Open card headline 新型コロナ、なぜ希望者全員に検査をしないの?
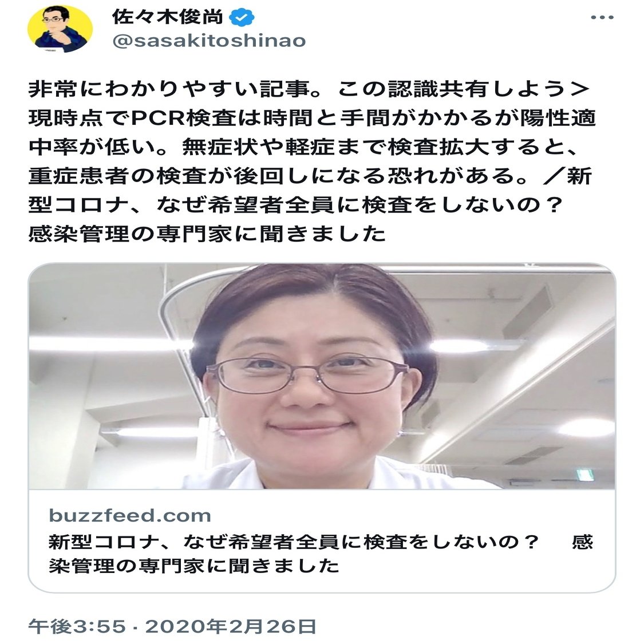Viewport: 644px width, 644px height. click(x=293, y=542)
